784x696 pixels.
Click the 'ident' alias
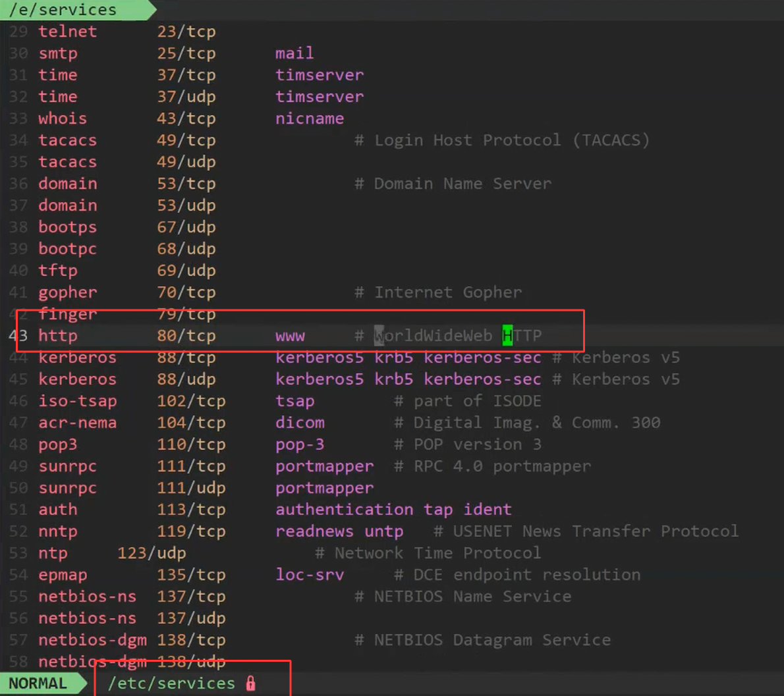[488, 510]
